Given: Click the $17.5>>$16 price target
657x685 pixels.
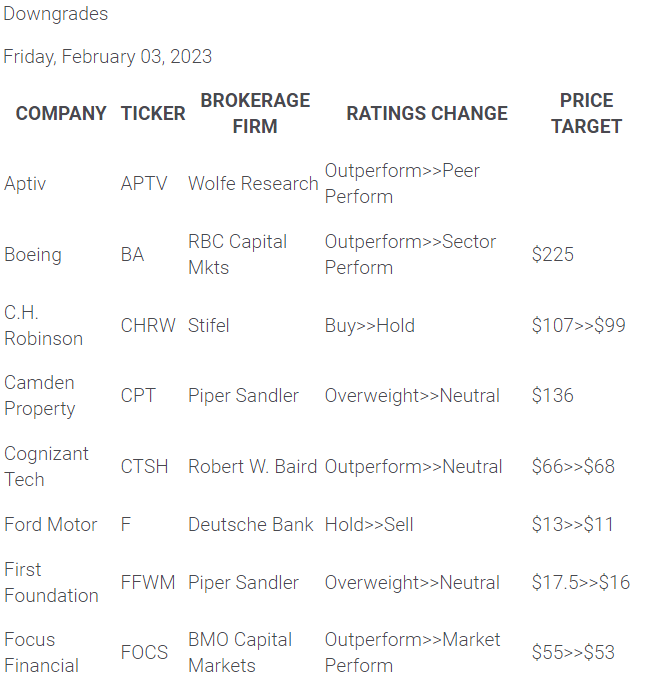Looking at the screenshot, I should [x=580, y=583].
